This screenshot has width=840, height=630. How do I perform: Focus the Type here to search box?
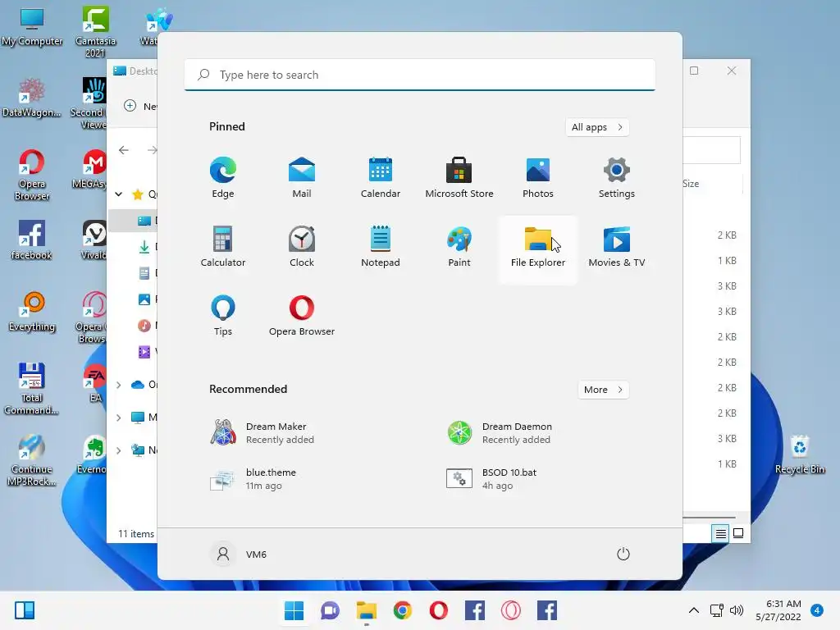coord(419,75)
